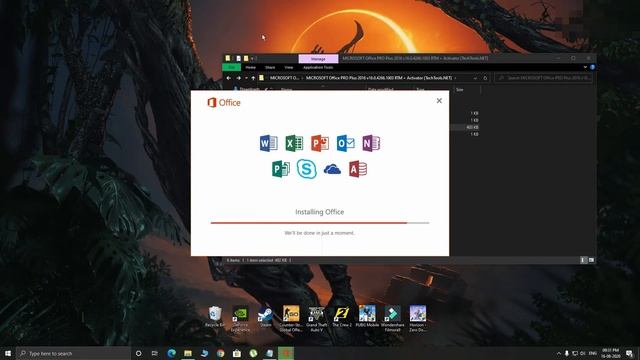Open the taskbar clock and date
Viewport: 640px width, 360px height.
pos(611,353)
